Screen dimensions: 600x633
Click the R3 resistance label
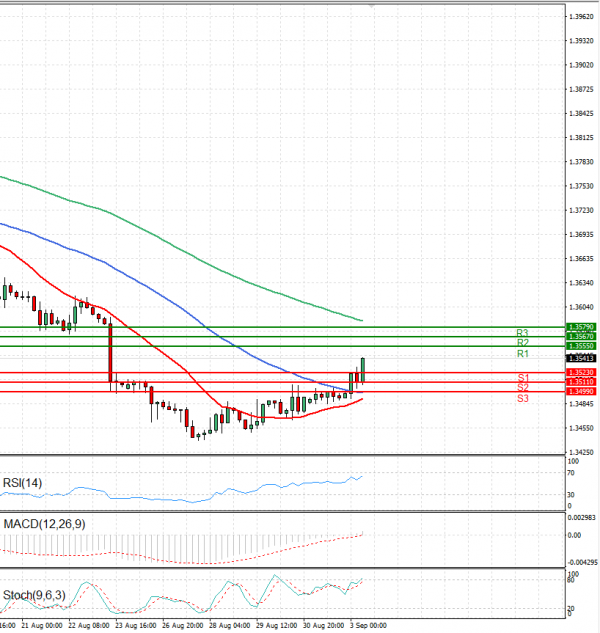click(522, 333)
